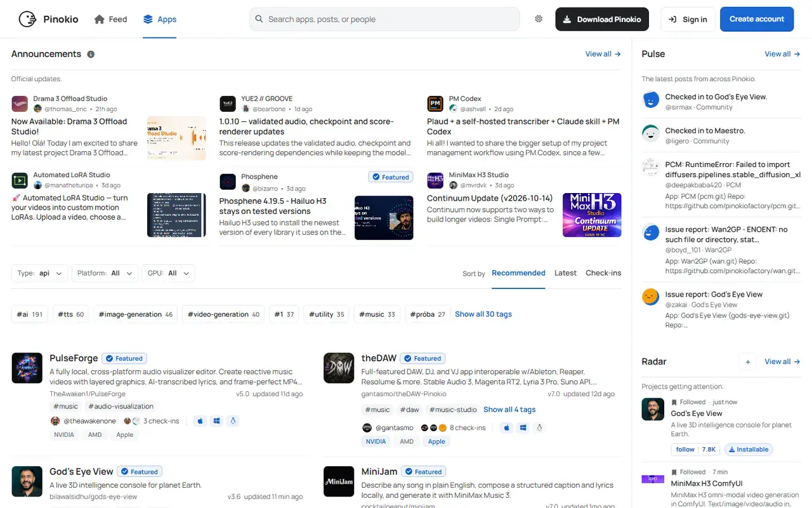
Task: Sort by Latest
Action: tap(565, 273)
